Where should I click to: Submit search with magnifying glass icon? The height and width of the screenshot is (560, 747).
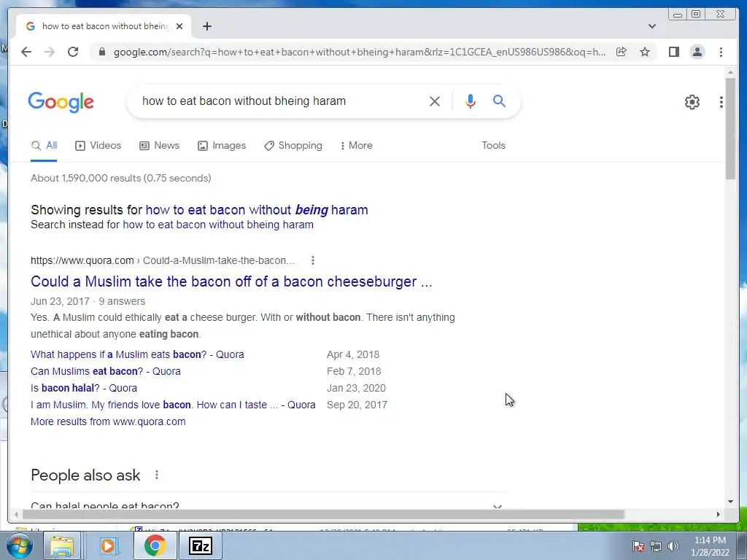499,101
